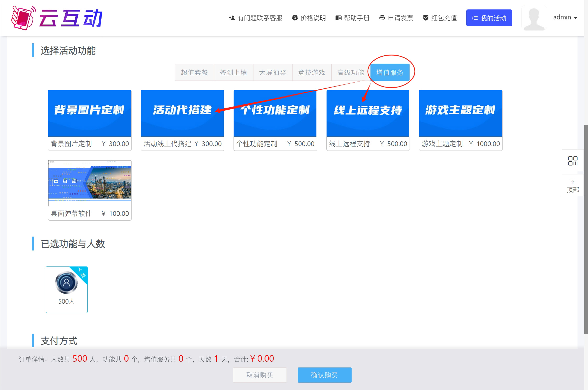Select the 桌面弹幕软件 thumbnail
Screen dimensions: 588x390
[90, 181]
